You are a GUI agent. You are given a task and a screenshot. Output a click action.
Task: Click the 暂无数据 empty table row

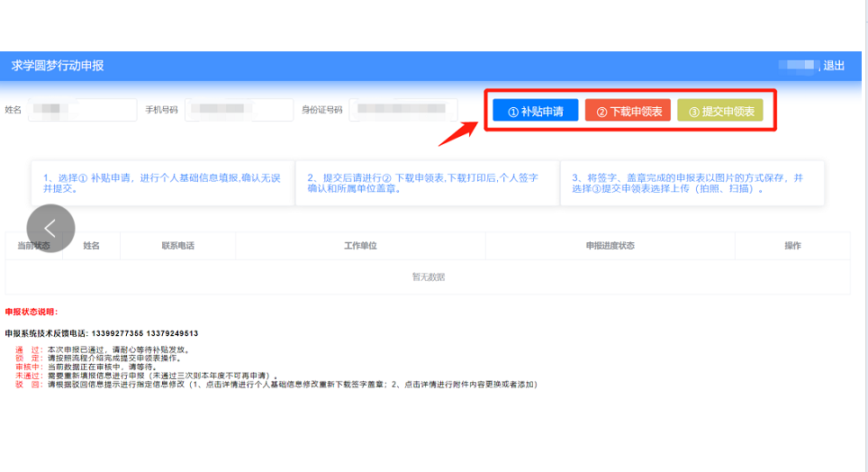[x=428, y=277]
